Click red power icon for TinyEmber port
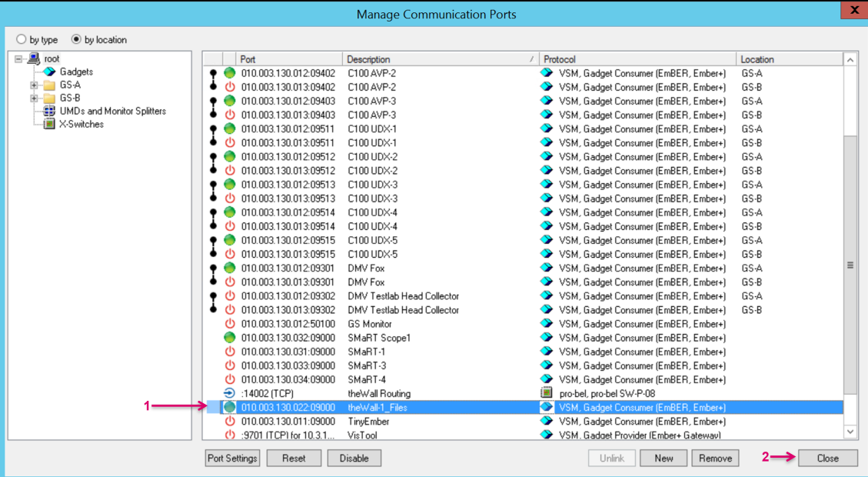 pos(229,422)
